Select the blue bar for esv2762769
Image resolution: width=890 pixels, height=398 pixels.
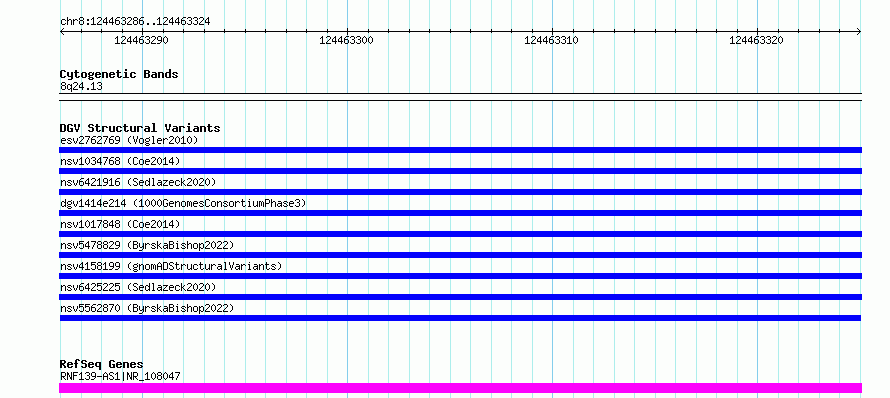pyautogui.click(x=460, y=150)
